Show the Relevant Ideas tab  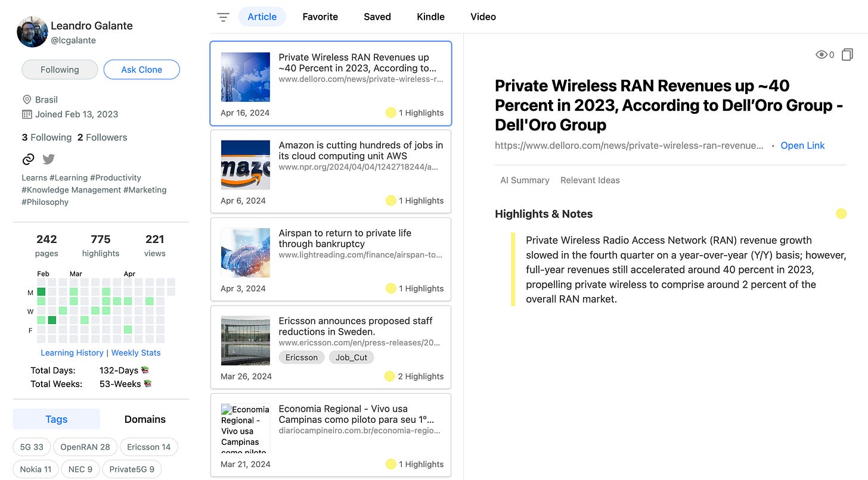[590, 180]
